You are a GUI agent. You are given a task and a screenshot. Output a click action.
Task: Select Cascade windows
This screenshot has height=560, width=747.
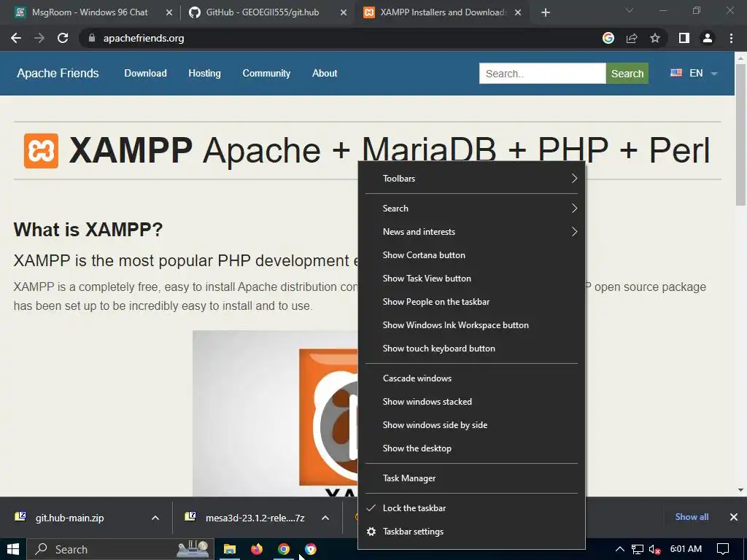point(471,378)
